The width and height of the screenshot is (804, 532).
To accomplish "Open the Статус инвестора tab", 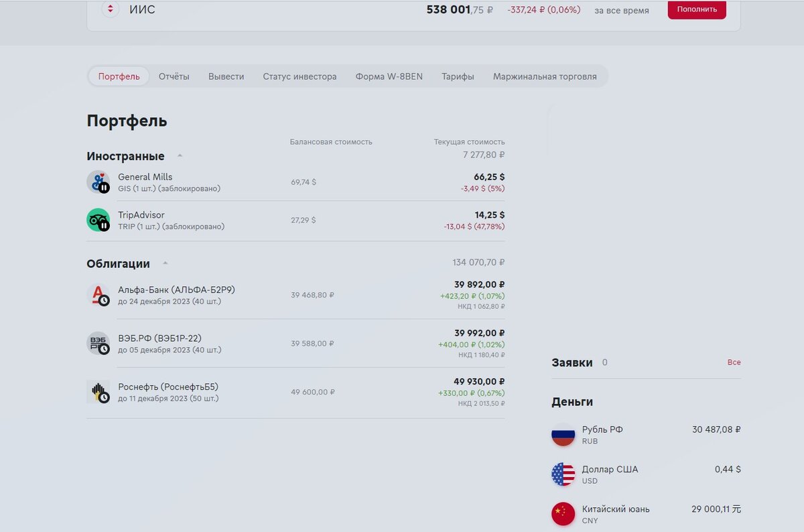I will 299,76.
